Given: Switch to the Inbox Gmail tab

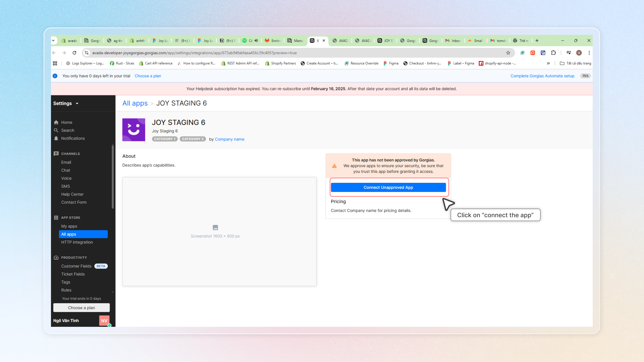Looking at the screenshot, I should [x=453, y=40].
